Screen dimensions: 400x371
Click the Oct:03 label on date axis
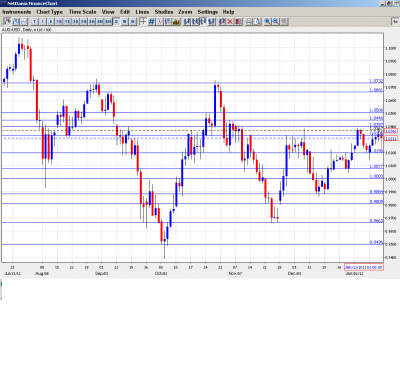161,273
